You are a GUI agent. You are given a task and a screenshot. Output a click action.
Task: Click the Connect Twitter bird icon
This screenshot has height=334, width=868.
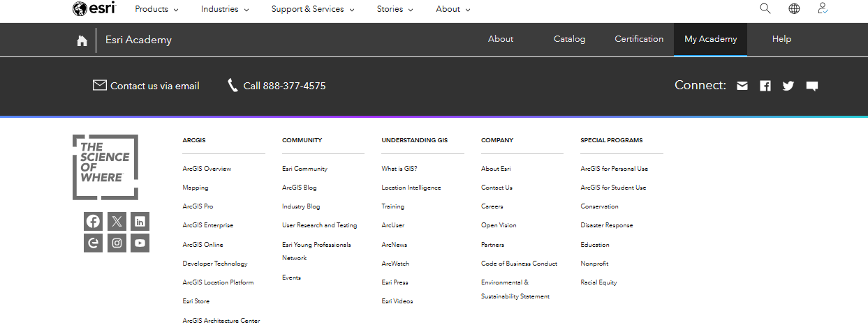(x=788, y=86)
